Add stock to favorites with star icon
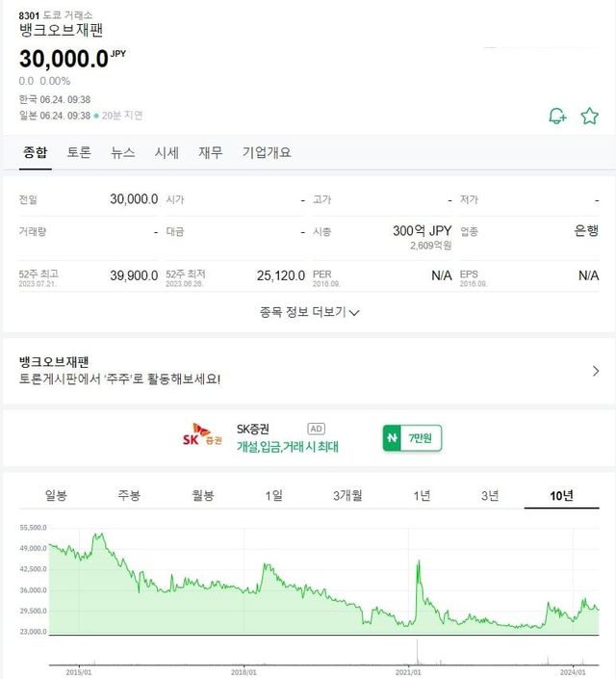Screen dimensions: 616x679 [590, 117]
